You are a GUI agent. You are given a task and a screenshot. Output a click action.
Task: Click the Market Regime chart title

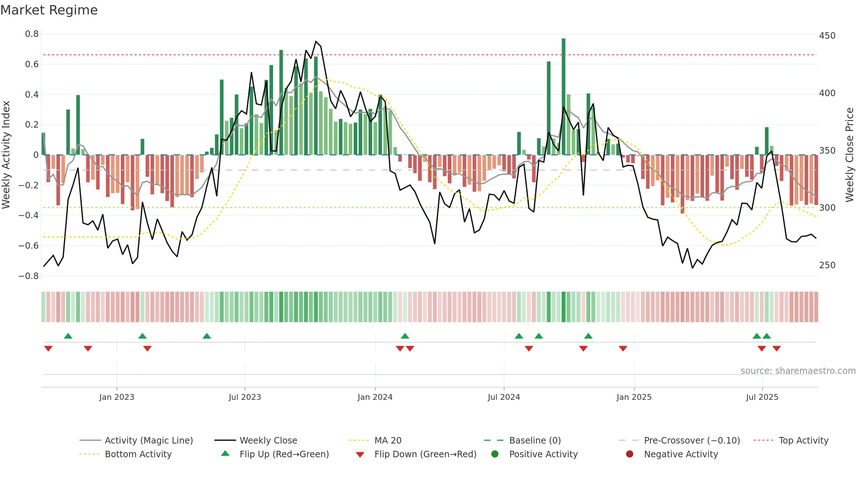49,10
